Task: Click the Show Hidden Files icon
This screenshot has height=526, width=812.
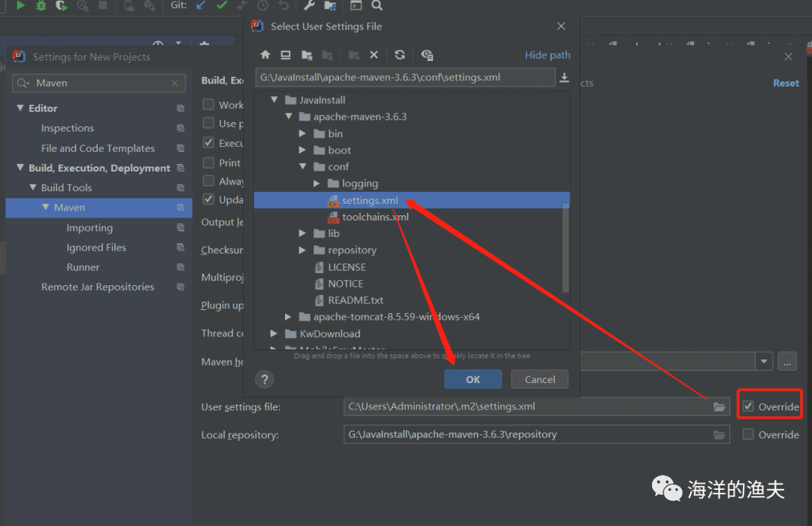Action: point(427,55)
